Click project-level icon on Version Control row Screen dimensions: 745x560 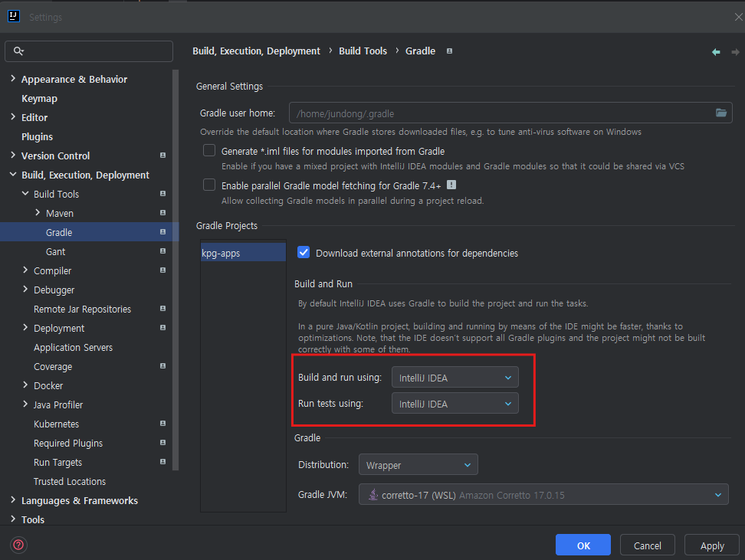[162, 156]
